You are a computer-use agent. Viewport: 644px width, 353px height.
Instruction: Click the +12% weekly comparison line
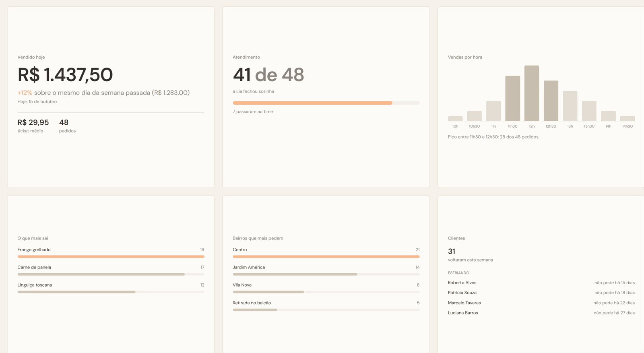[103, 93]
